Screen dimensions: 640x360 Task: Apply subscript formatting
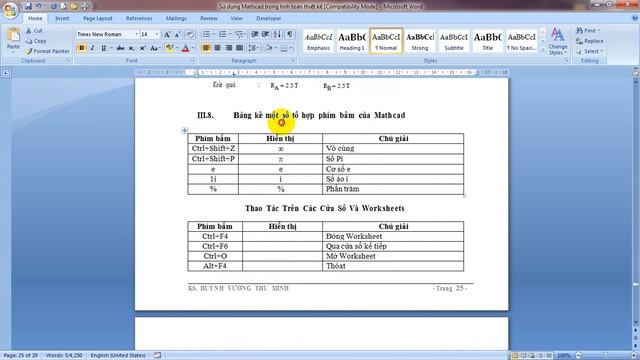click(131, 48)
